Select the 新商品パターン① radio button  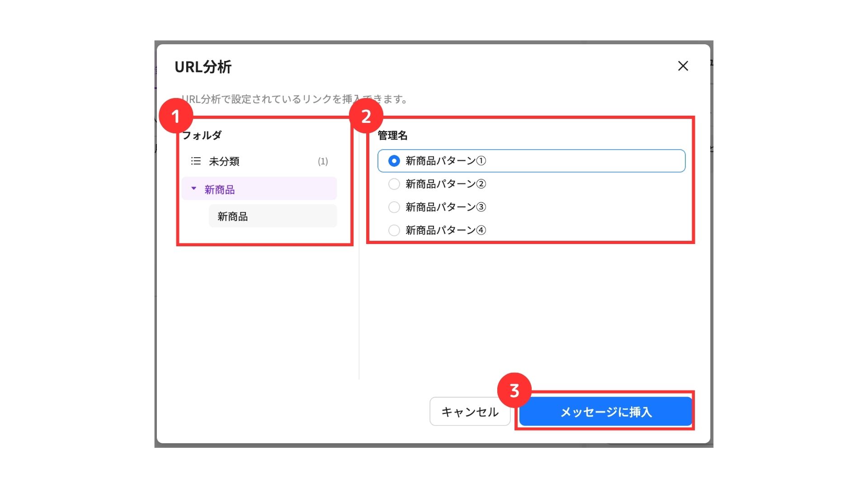coord(394,161)
